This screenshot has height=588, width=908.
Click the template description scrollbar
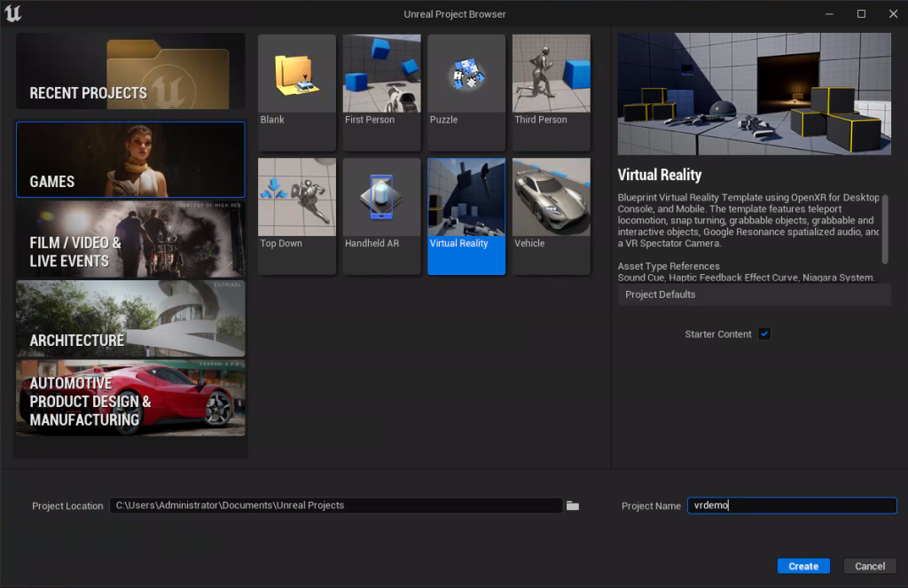click(884, 230)
